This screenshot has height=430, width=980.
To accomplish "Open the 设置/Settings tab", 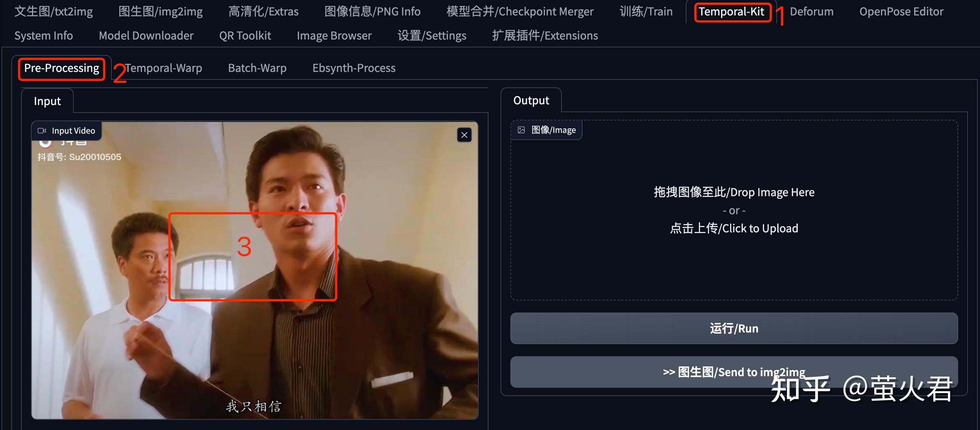I will click(x=431, y=35).
